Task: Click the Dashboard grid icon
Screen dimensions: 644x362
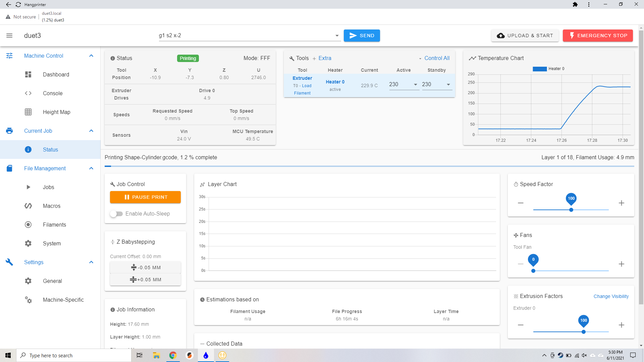Action: [x=28, y=74]
